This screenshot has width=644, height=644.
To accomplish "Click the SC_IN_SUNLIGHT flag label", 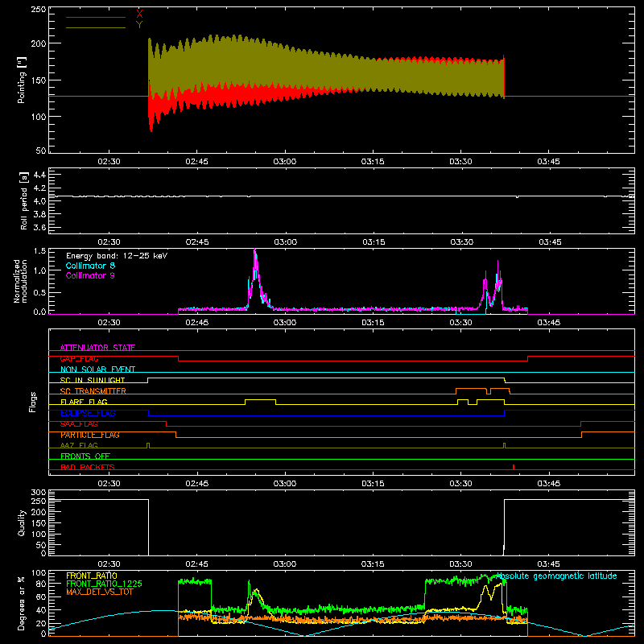I will 93,380.
